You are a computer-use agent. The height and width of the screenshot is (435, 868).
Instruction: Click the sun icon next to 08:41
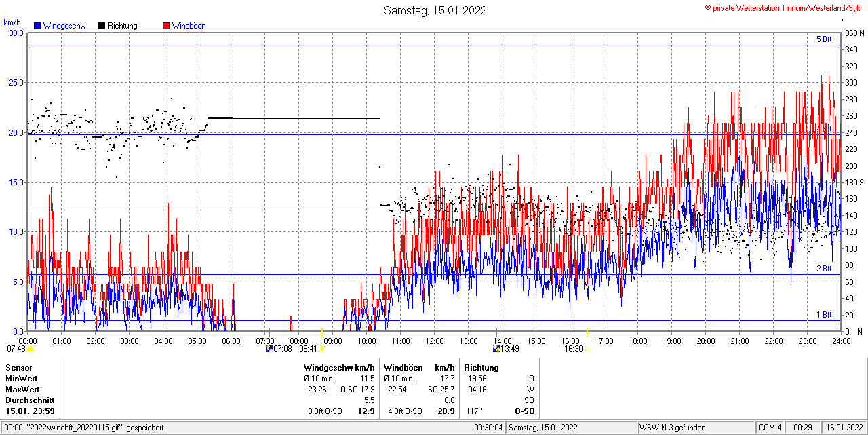click(321, 349)
